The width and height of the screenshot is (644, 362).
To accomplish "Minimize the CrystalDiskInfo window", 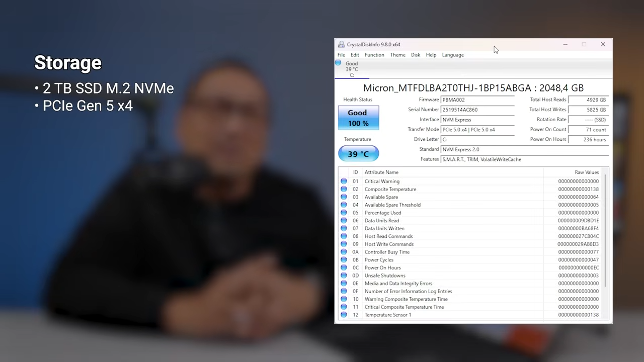I will click(x=565, y=44).
